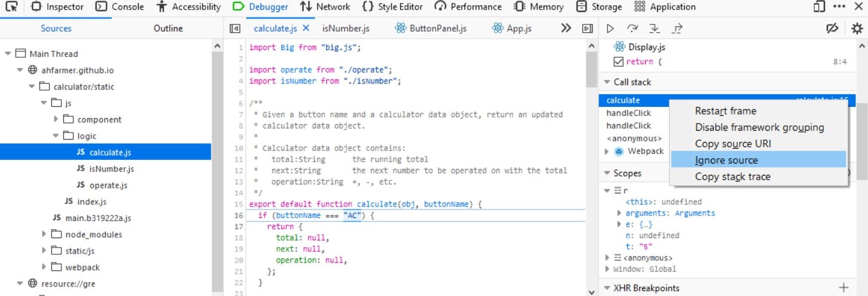
Task: Open the Style Editor tab
Action: pyautogui.click(x=392, y=7)
